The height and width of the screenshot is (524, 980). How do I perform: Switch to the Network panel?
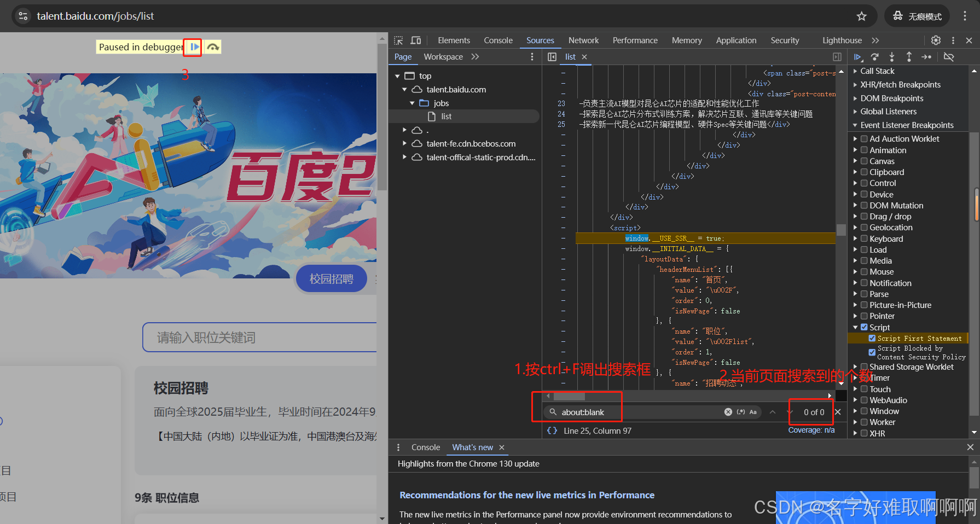click(583, 40)
